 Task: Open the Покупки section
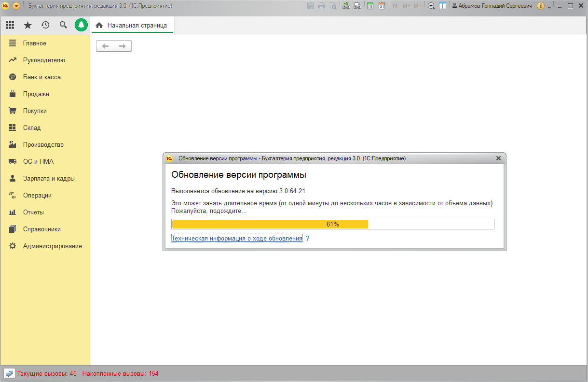click(x=45, y=111)
